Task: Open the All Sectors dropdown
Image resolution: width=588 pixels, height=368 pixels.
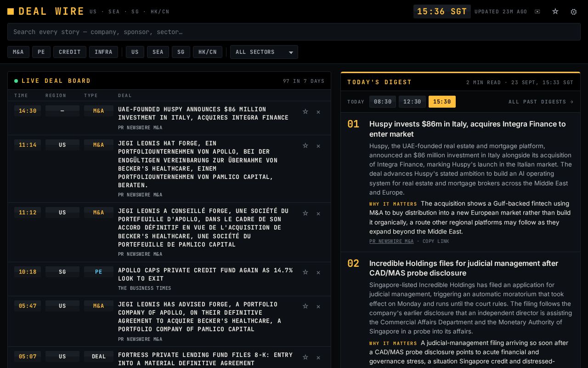Action: 264,52
